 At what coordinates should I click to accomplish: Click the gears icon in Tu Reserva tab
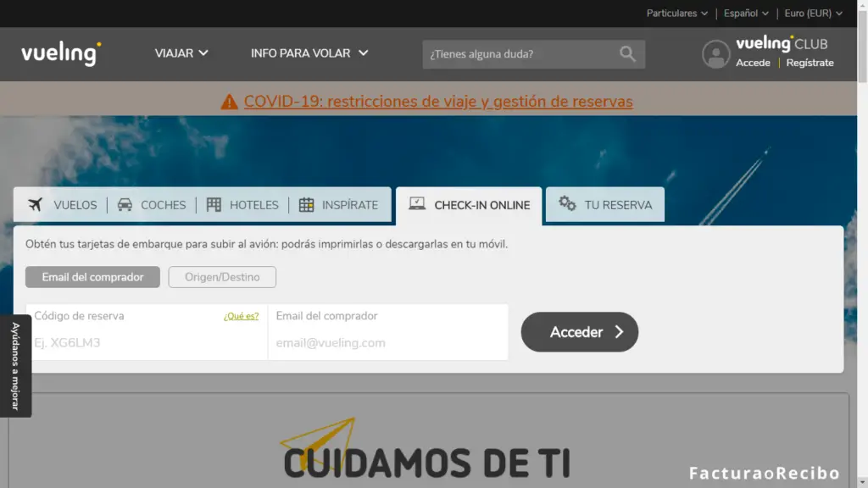(x=567, y=203)
